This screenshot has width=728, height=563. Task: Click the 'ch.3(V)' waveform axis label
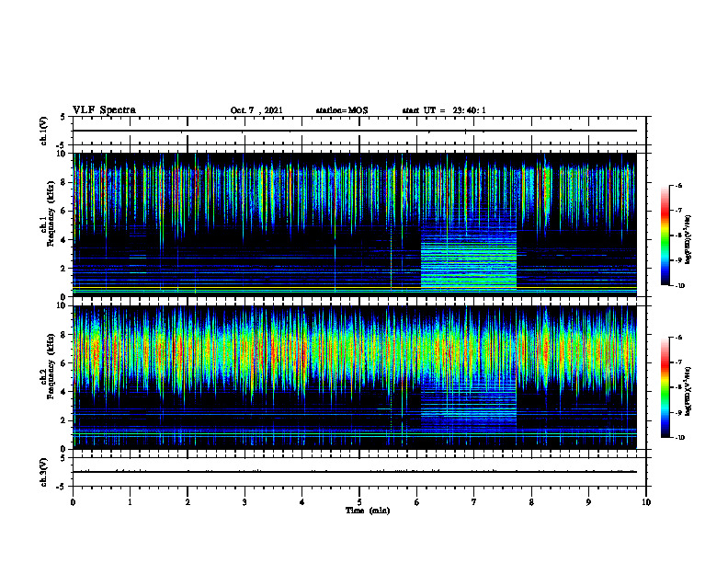tap(43, 472)
